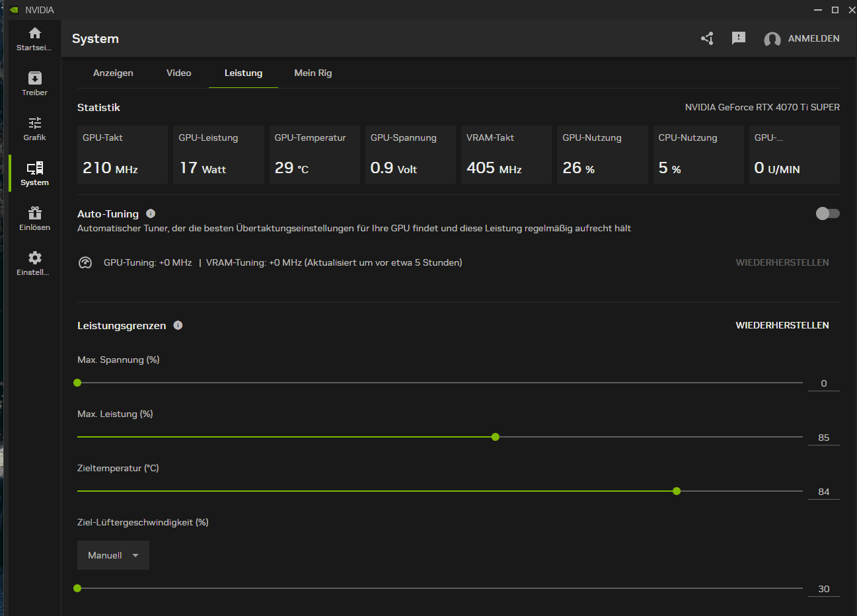857x616 pixels.
Task: Click the Max. Spannung value field
Action: pos(824,383)
